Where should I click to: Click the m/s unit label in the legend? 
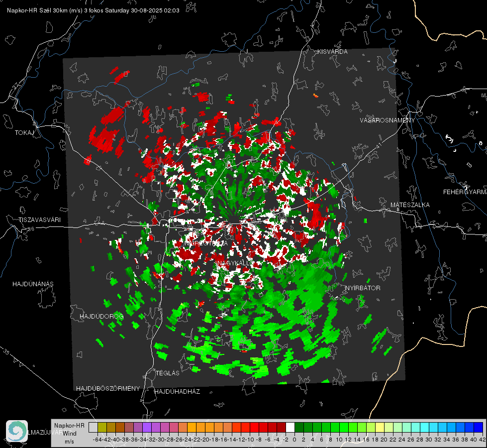(x=69, y=442)
